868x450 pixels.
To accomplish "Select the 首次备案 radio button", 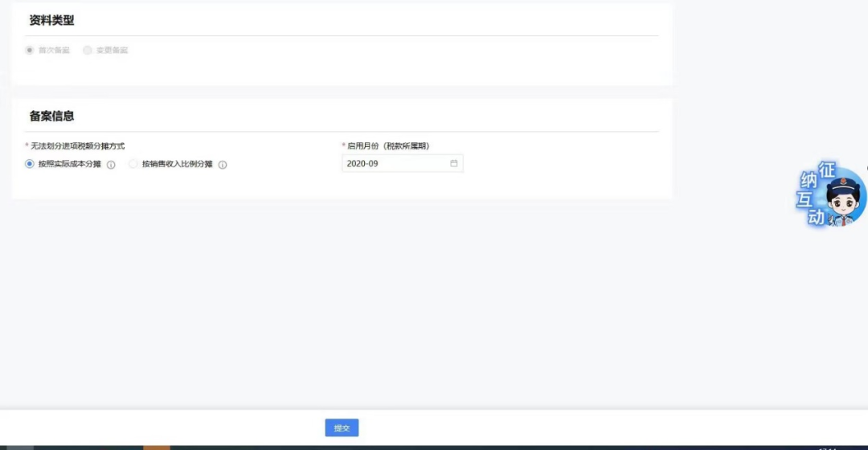I will (30, 50).
